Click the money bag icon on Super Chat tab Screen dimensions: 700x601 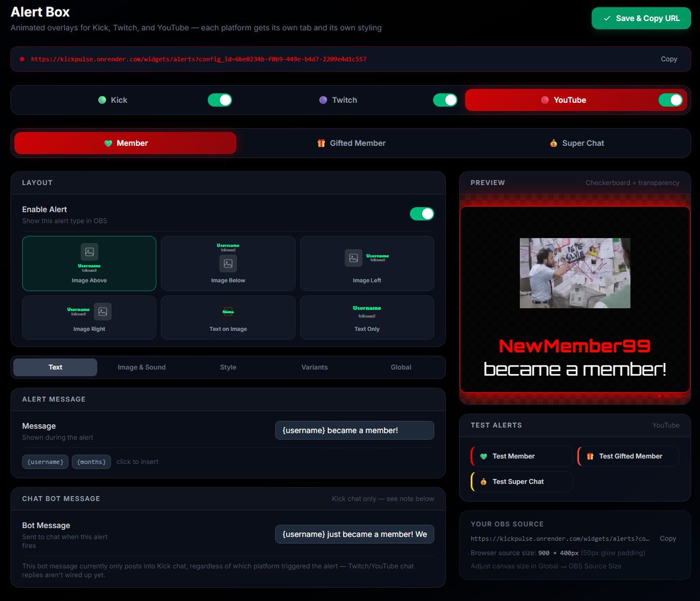pyautogui.click(x=554, y=143)
